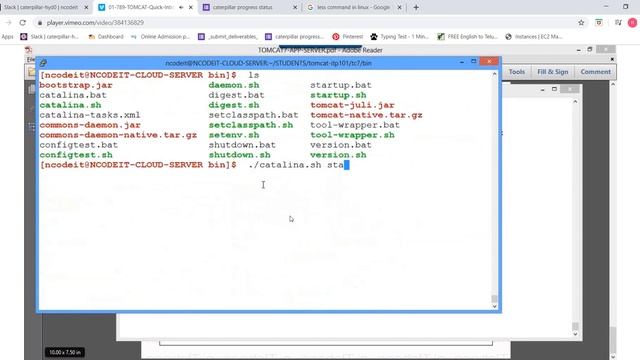Viewport: 640px width, 360px height.
Task: Open the Apps bookmarks shortcut
Action: [x=7, y=37]
